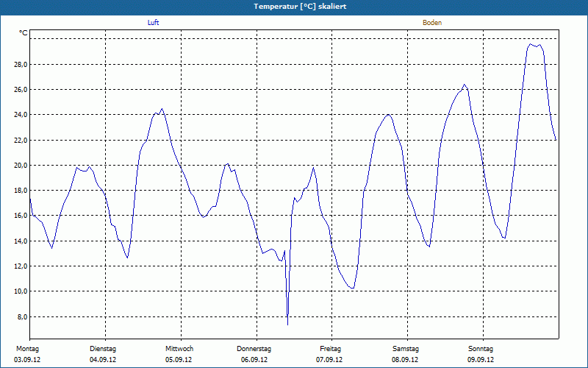Image resolution: width=588 pixels, height=368 pixels.
Task: Click the 16,0 y-axis value
Action: (x=21, y=216)
